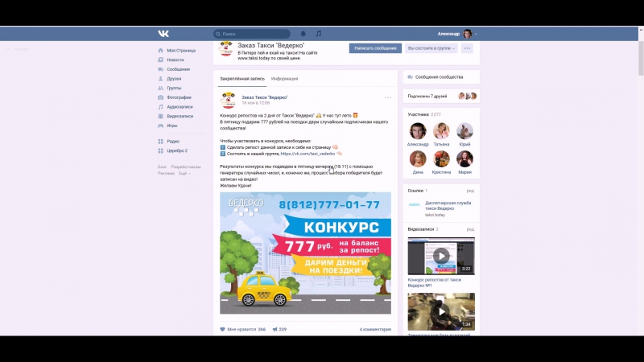The height and width of the screenshot is (362, 644).
Task: Click the newspaper icon beside Новости
Action: 160,60
